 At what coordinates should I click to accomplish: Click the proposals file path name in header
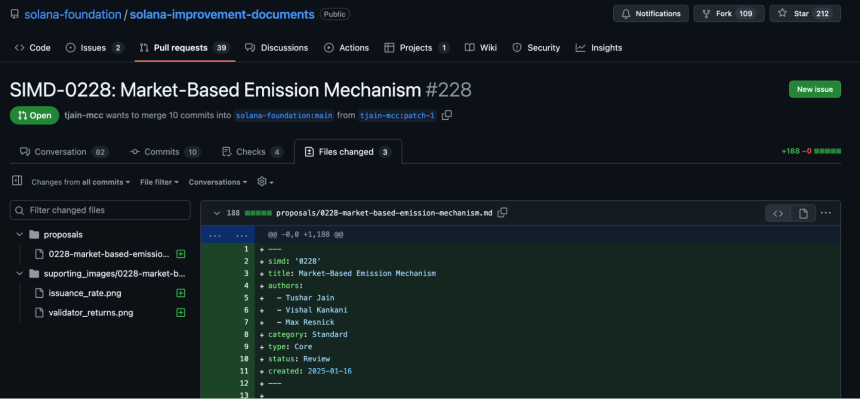[x=384, y=213]
